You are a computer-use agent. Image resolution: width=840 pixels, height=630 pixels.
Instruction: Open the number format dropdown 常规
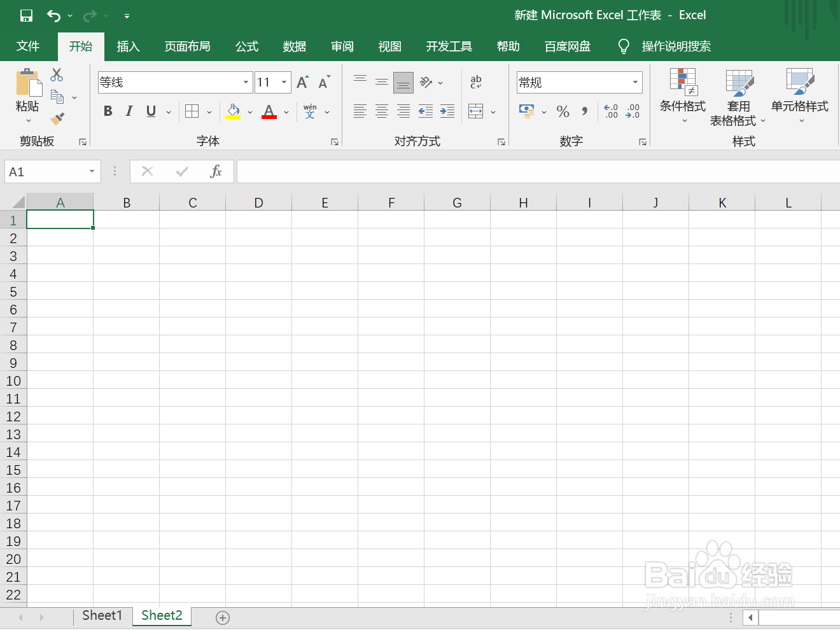635,82
